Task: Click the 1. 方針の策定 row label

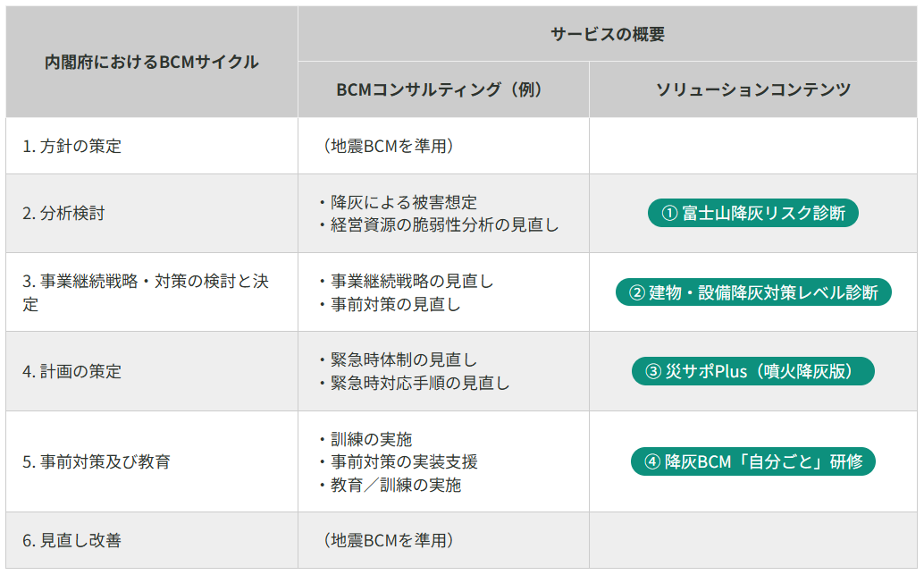Action: pos(72,146)
